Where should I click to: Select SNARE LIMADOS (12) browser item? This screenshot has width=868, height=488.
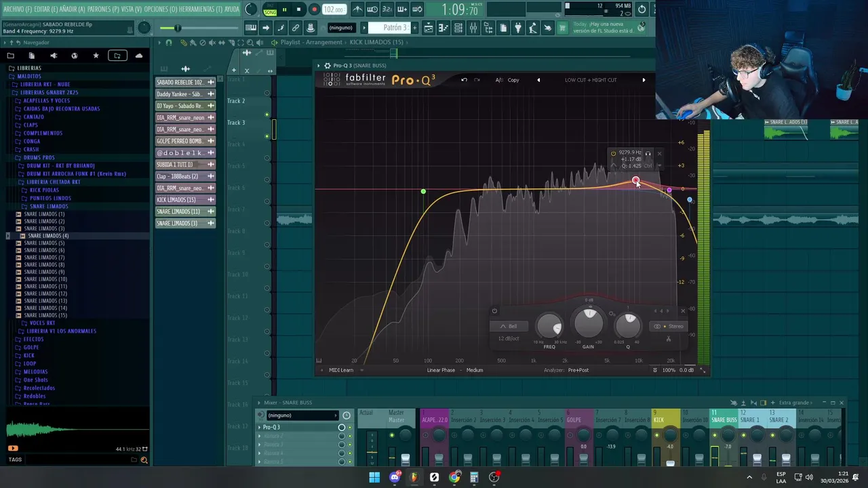click(x=45, y=293)
